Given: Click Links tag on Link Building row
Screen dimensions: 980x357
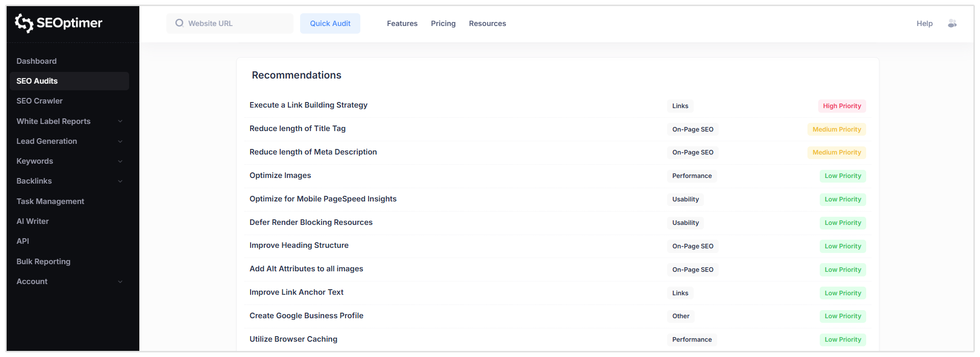Looking at the screenshot, I should click(680, 106).
